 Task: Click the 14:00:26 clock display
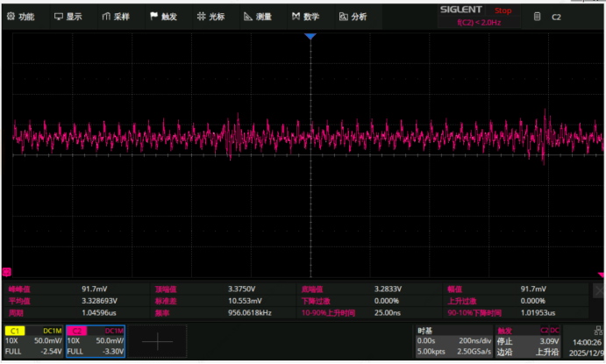587,342
